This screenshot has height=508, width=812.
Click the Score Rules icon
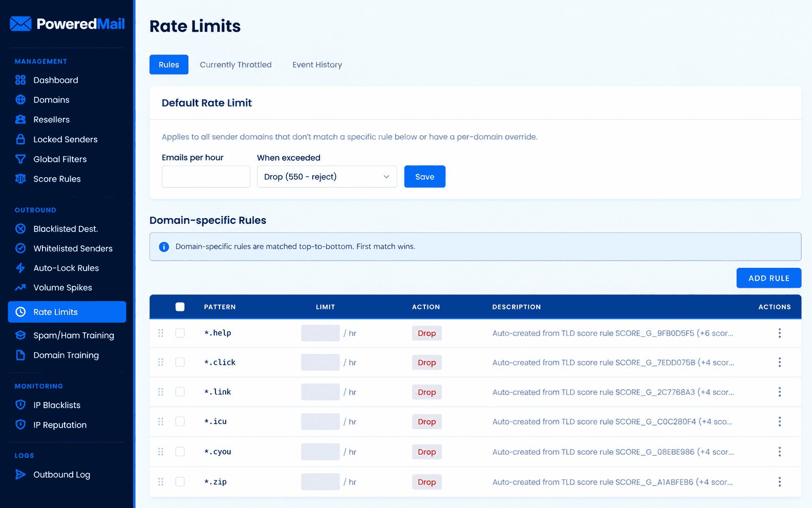click(20, 179)
